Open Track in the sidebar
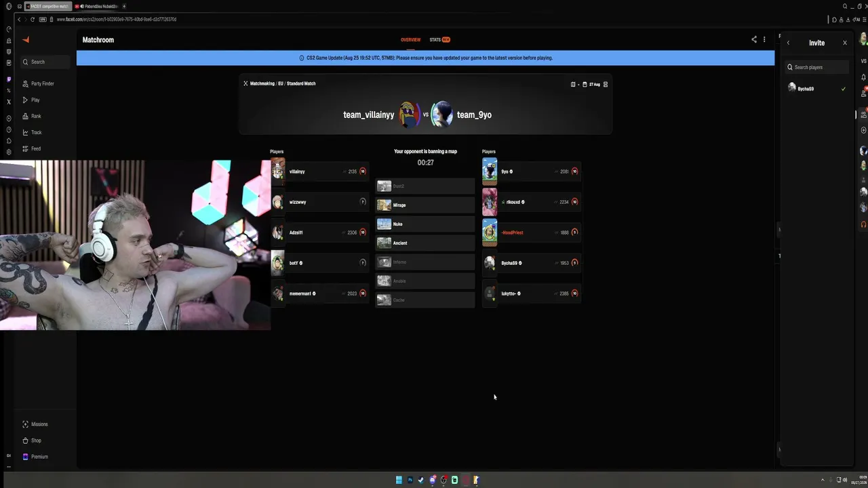 [32, 132]
